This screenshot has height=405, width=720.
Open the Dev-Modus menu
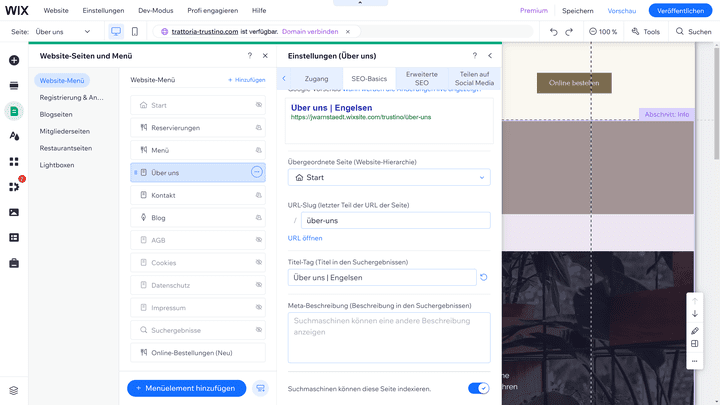point(155,10)
